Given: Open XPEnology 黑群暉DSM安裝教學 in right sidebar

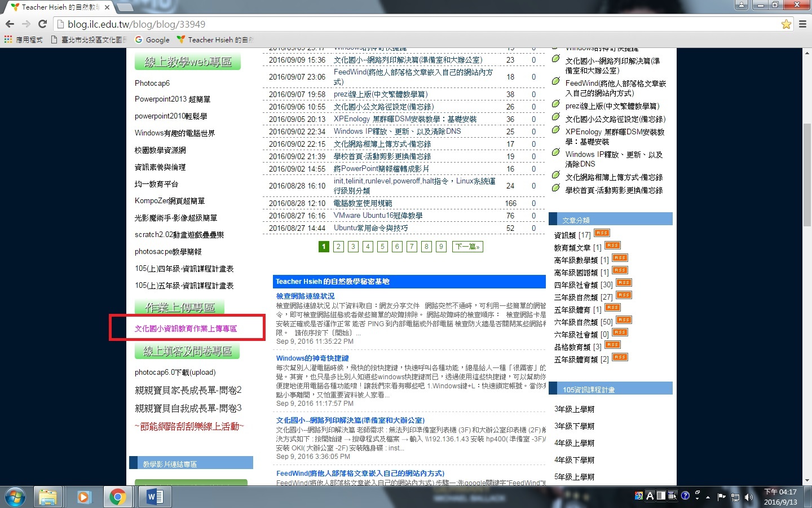Looking at the screenshot, I should click(x=615, y=137).
